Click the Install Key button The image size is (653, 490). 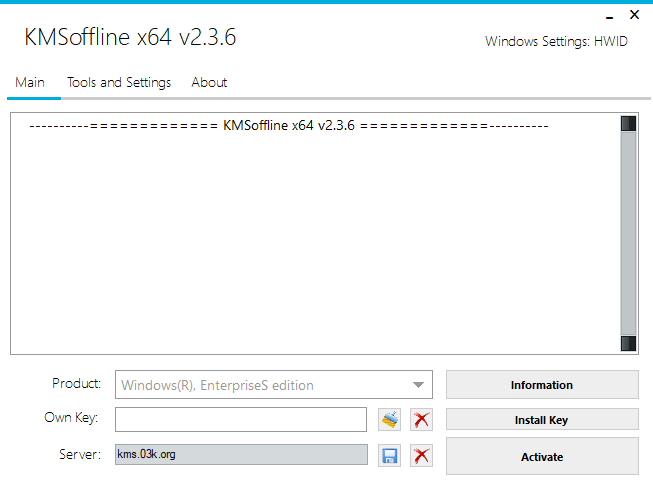coord(542,419)
